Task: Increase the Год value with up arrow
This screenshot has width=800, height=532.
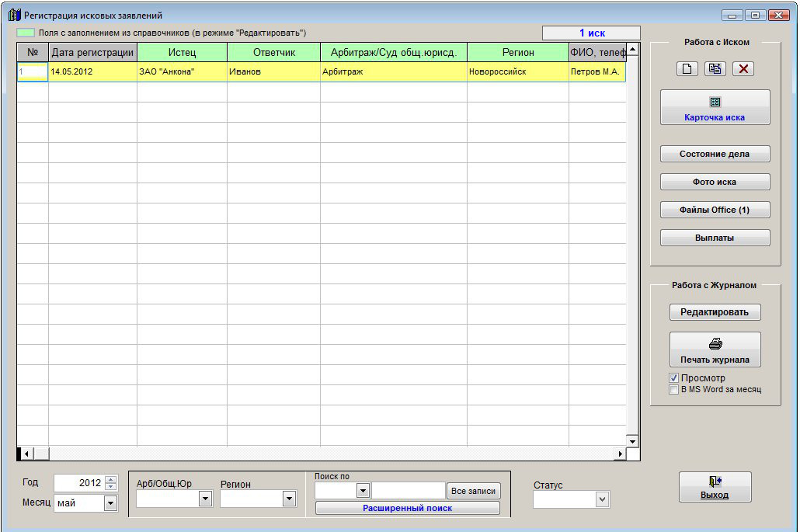Action: tap(111, 479)
